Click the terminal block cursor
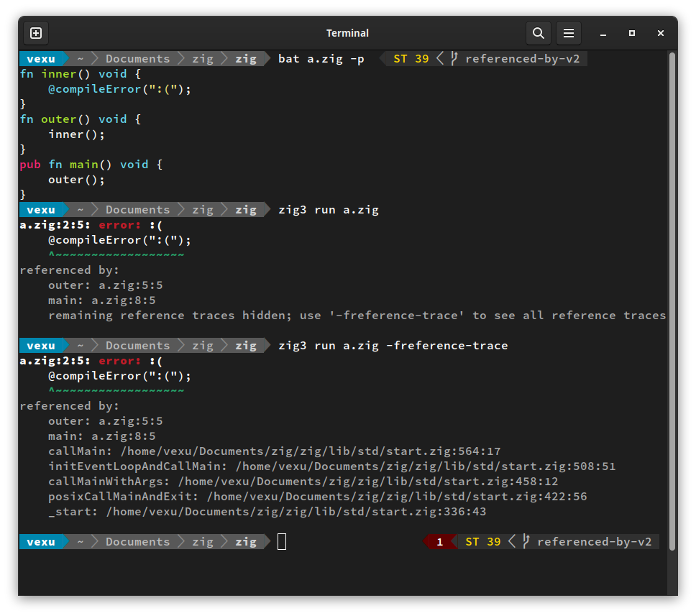This screenshot has height=616, width=696. click(281, 541)
